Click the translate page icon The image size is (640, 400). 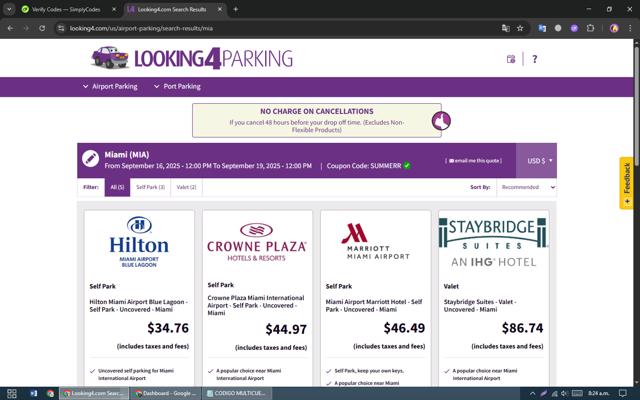[x=505, y=28]
